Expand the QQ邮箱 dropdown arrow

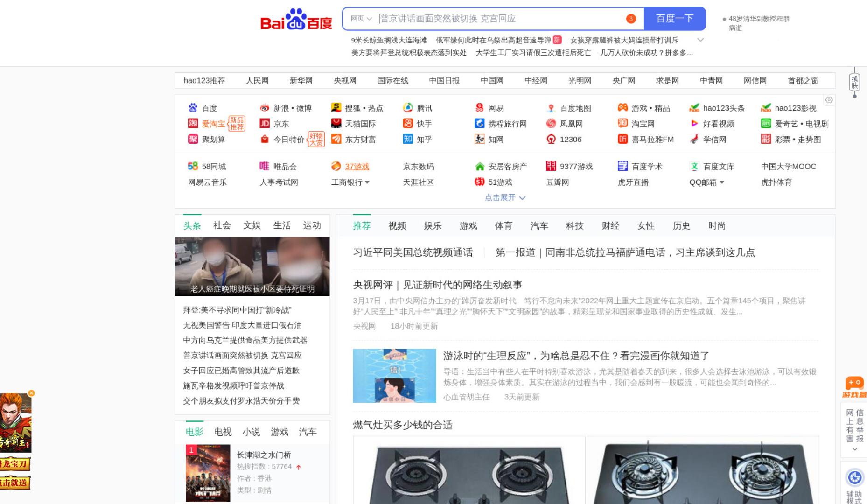pyautogui.click(x=722, y=182)
